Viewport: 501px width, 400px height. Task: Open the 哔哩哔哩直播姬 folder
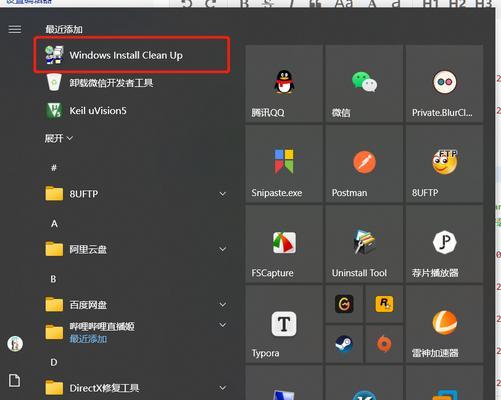pos(132,332)
